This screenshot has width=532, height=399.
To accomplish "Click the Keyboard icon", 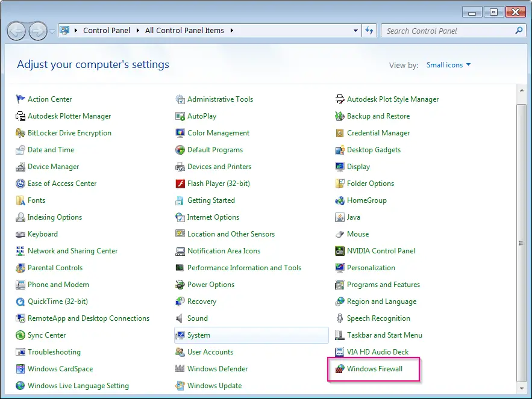I will [x=20, y=234].
